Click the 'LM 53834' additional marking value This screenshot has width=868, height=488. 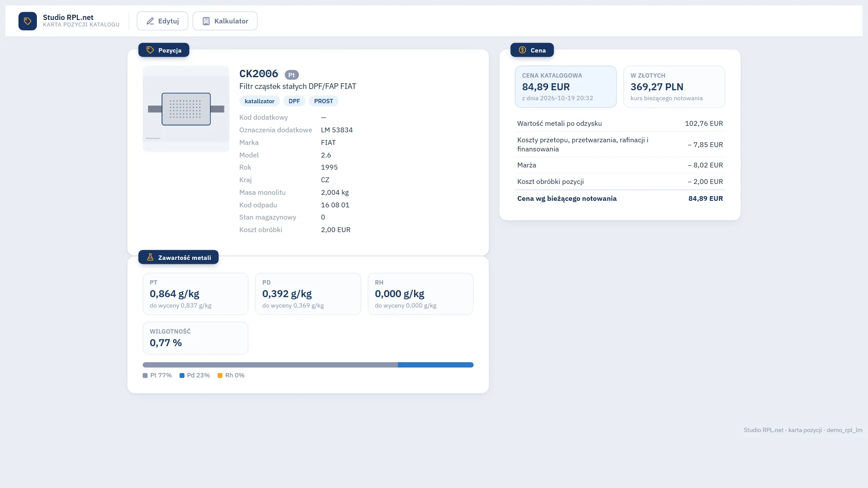[337, 130]
